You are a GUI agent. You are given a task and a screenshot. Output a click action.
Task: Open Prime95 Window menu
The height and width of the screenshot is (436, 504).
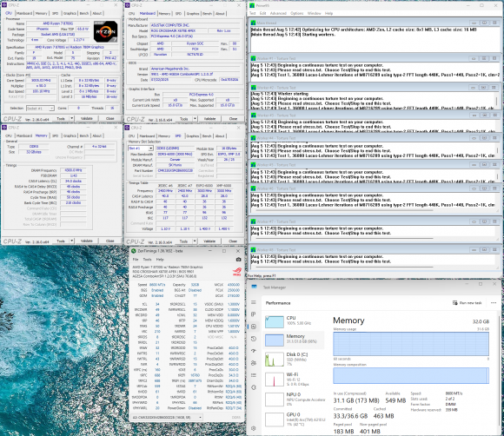click(x=314, y=13)
